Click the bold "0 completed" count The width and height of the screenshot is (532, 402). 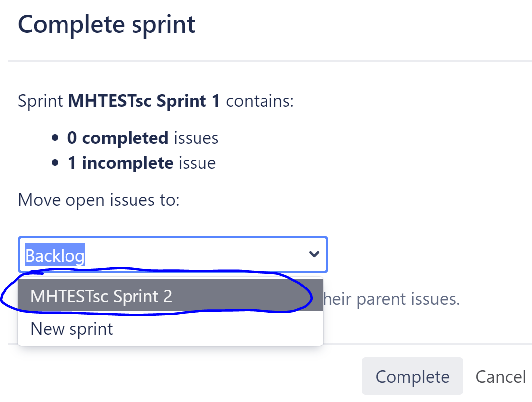118,138
